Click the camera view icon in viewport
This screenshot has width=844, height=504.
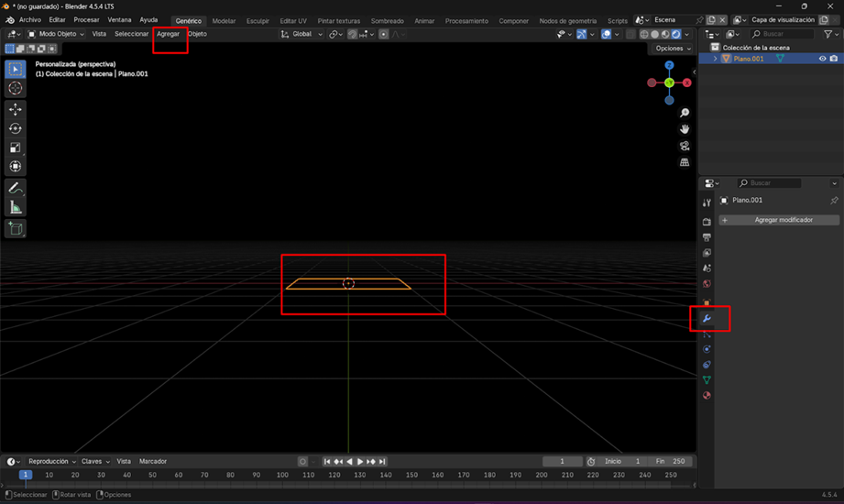(x=685, y=146)
